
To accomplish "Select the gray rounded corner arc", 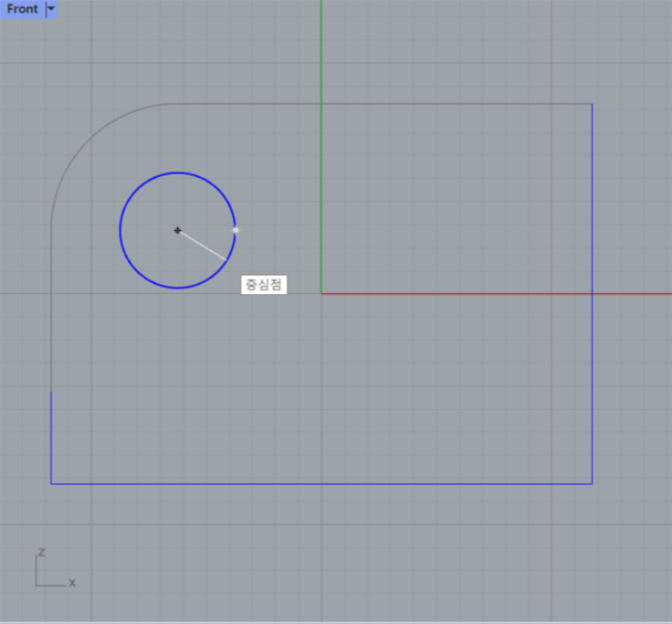I will coord(86,140).
